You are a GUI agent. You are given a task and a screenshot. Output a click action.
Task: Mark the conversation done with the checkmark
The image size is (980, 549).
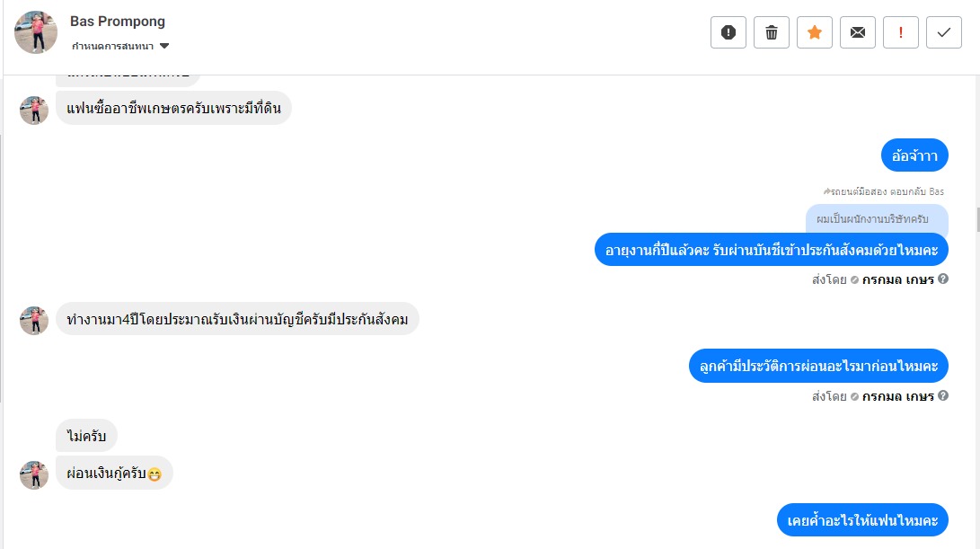point(944,32)
